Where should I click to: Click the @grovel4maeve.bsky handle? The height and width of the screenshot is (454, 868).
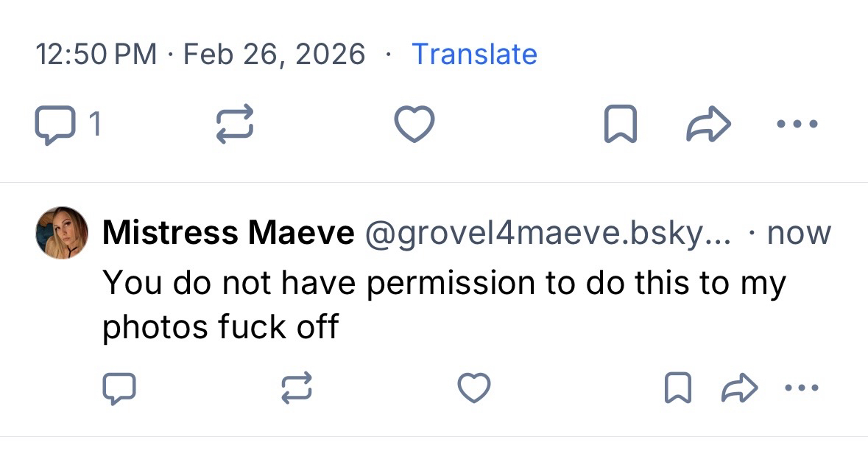(545, 234)
